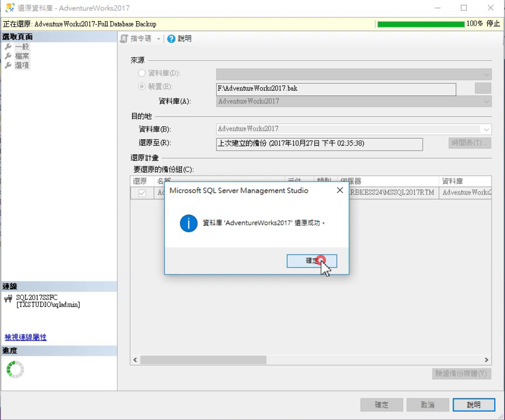505x420 pixels.
Task: Click the bottom 確定 button of restore window
Action: 382,405
